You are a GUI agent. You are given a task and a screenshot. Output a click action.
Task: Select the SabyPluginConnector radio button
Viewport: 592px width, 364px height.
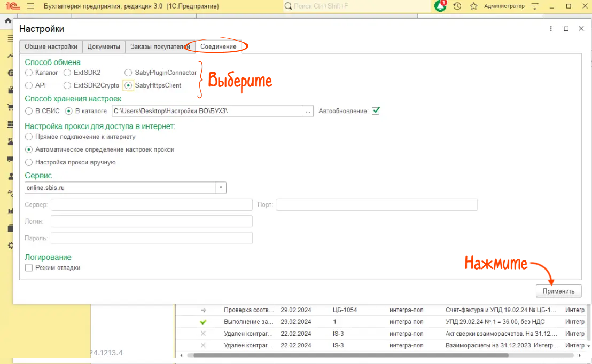pyautogui.click(x=128, y=73)
